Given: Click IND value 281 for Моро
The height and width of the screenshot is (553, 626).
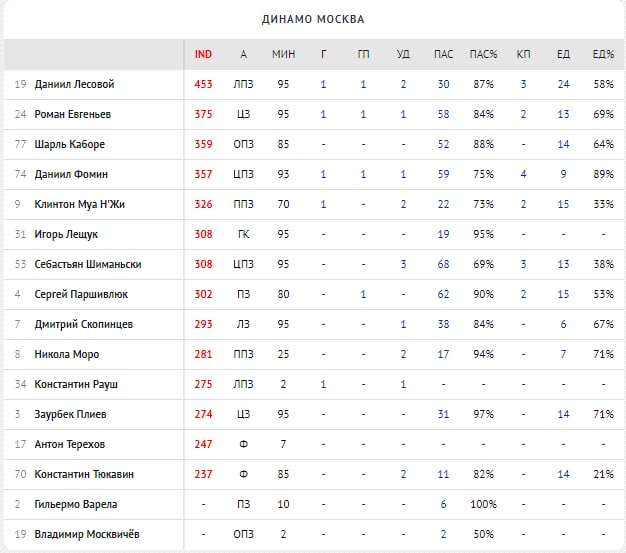Looking at the screenshot, I should pos(203,354).
